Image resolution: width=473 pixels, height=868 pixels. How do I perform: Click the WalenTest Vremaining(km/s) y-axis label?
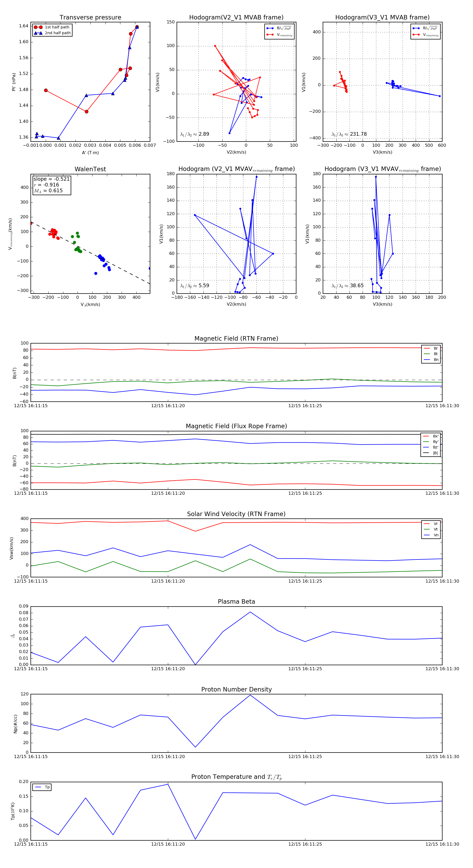point(11,234)
